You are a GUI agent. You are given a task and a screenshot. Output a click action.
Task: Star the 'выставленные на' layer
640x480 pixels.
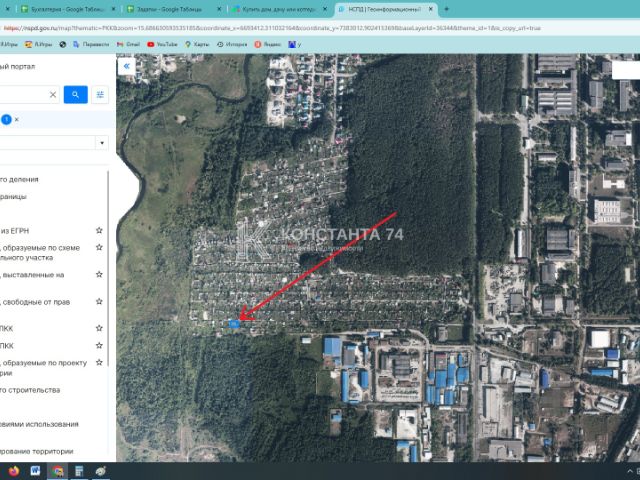99,274
